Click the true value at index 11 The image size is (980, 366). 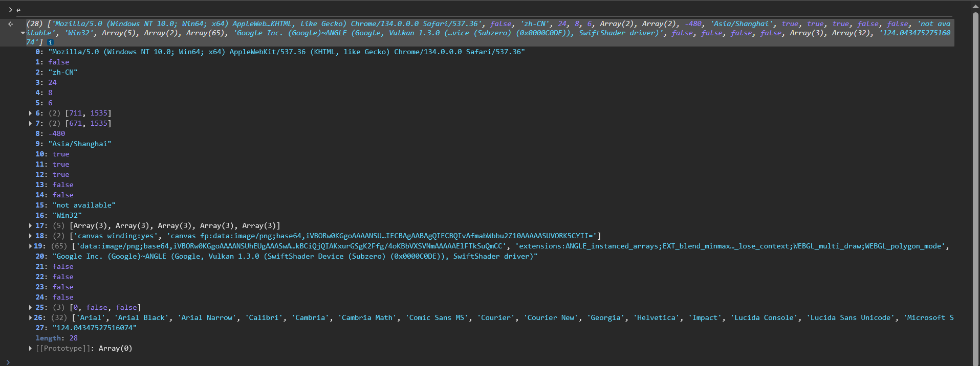pos(61,164)
